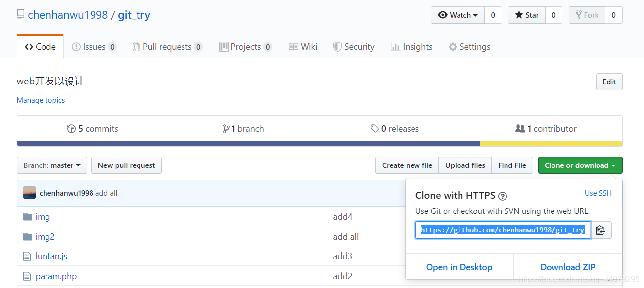This screenshot has width=644, height=288.
Task: Open the Pull requests tab
Action: tap(167, 47)
